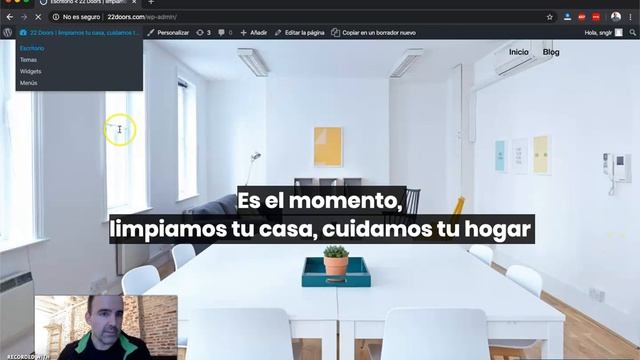Click the 'limpiamos tu casa, cuidamos tu hogar' headline
Screen dimensions: 640x360
click(320, 229)
